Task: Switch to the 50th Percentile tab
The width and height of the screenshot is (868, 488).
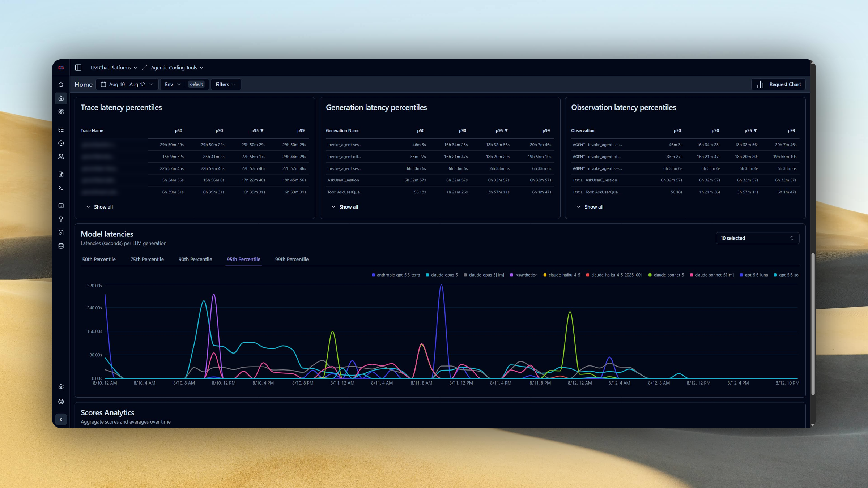Action: pos(99,260)
